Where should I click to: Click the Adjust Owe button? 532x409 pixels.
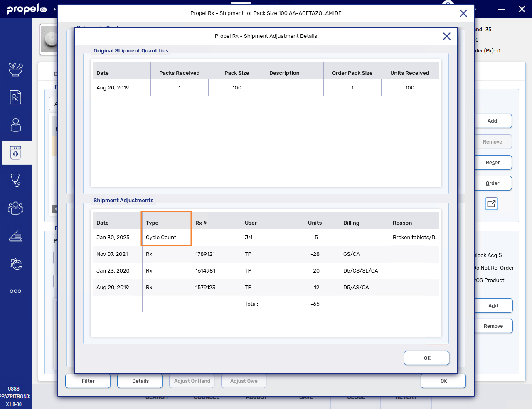244,381
